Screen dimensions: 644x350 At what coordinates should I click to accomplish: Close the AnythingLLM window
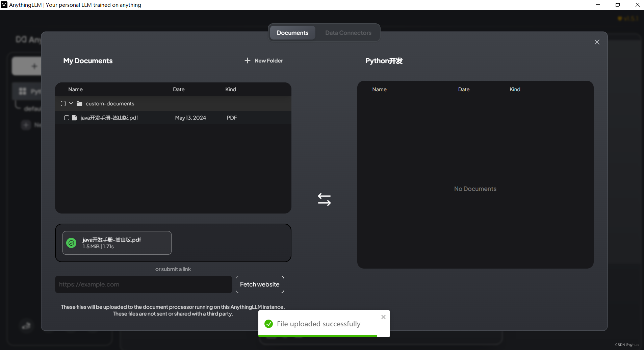(637, 5)
